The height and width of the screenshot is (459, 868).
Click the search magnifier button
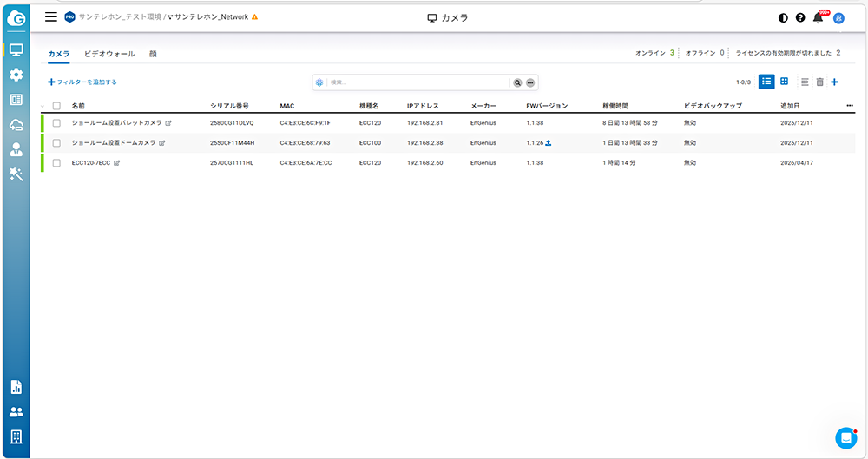tap(517, 82)
